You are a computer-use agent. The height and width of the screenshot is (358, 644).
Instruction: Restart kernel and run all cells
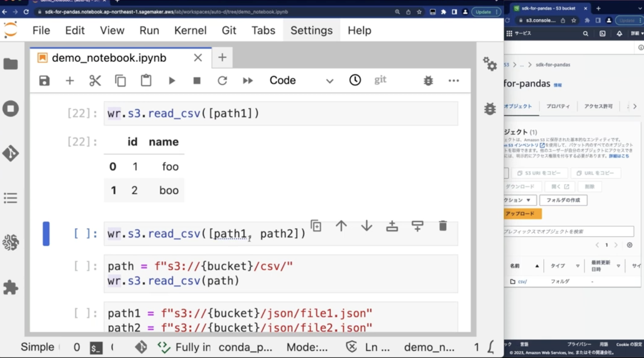(248, 80)
